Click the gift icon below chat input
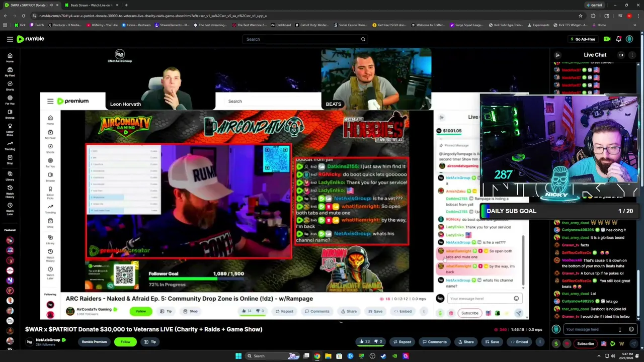The image size is (644, 362). pos(567,344)
